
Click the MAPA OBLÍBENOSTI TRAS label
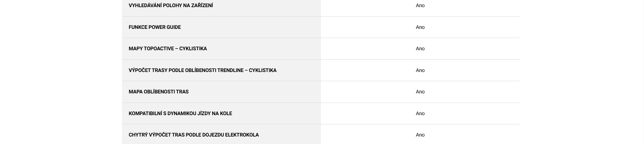158,92
